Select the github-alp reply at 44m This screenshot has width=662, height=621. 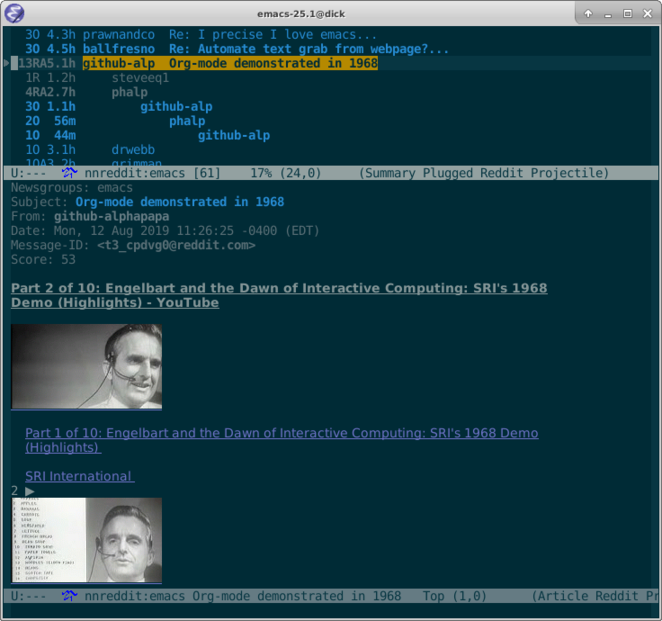tap(147, 135)
